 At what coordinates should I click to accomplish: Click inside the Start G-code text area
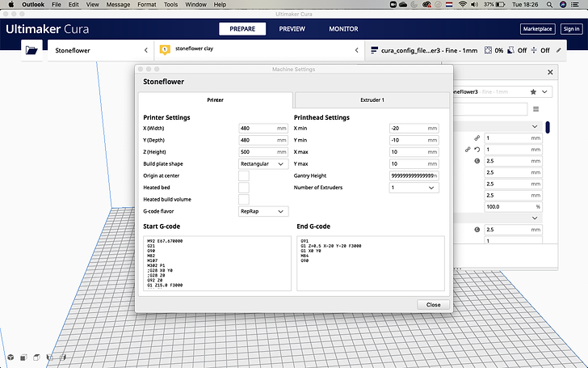(217, 263)
